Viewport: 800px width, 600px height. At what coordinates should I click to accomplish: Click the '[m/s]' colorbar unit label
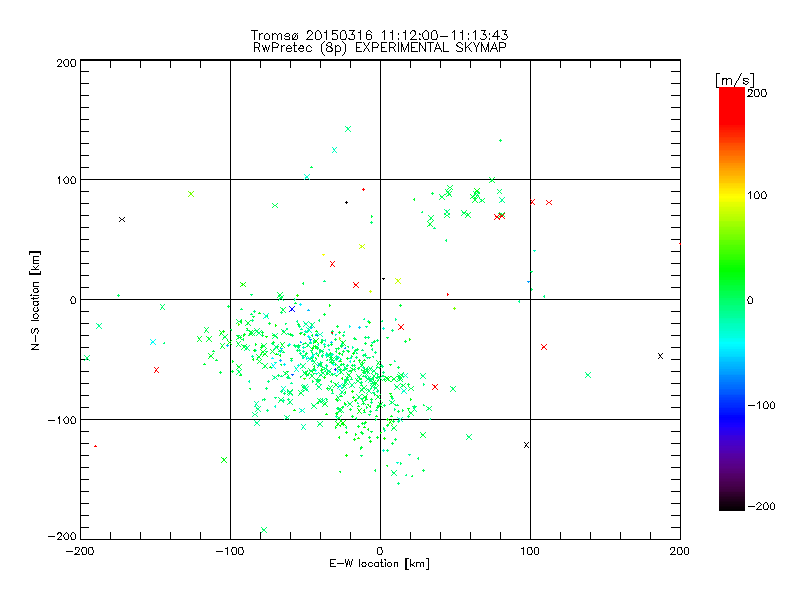(x=734, y=80)
